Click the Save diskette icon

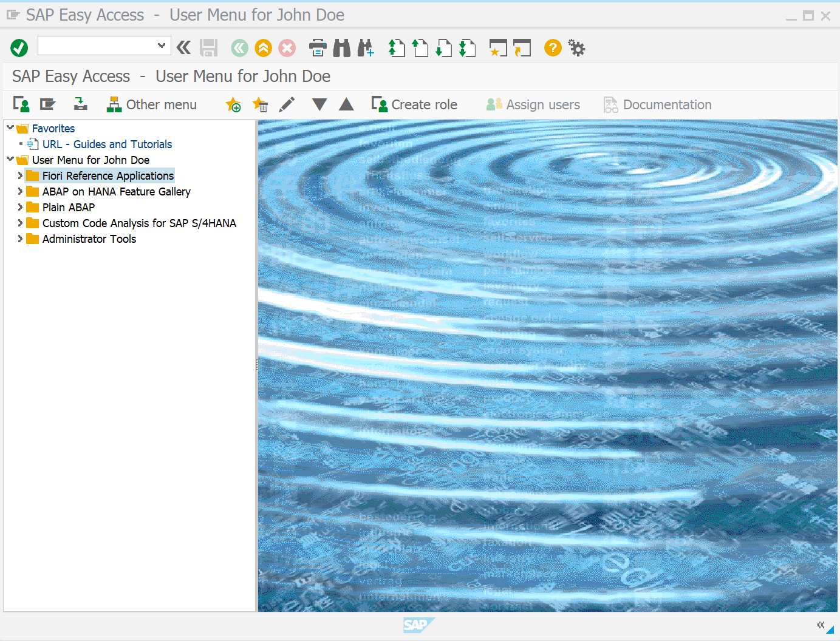tap(209, 48)
